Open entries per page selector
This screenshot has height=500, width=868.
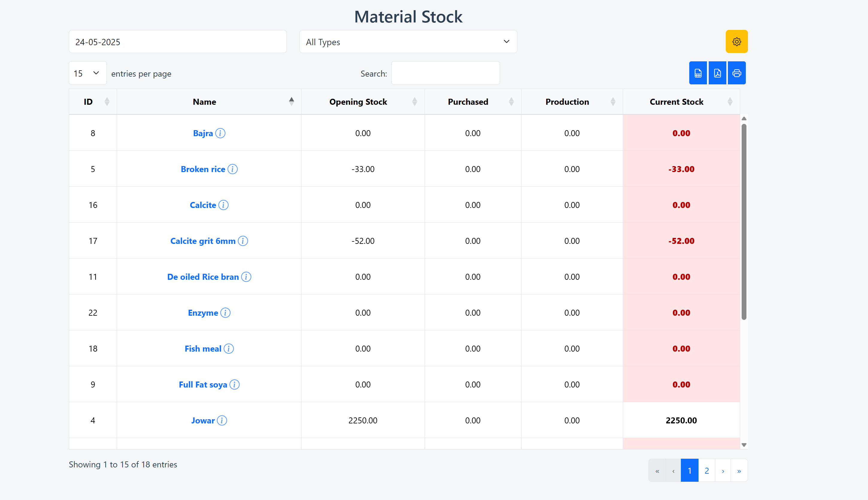click(87, 73)
